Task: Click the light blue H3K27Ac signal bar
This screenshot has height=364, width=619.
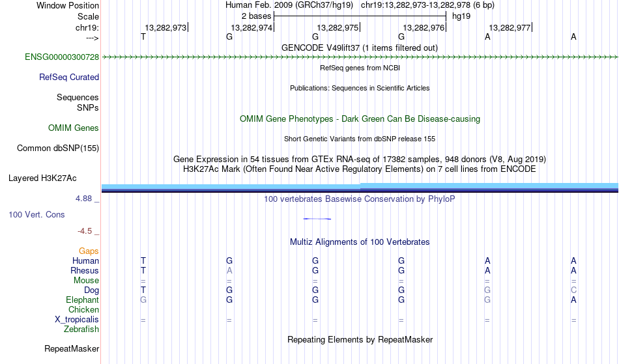Action: coord(360,186)
